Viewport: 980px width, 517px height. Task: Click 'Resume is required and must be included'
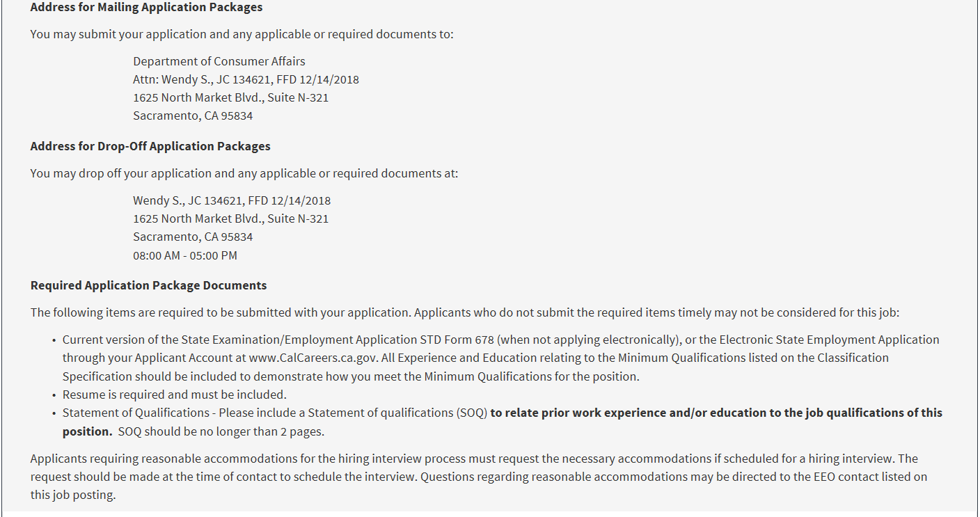pos(164,395)
